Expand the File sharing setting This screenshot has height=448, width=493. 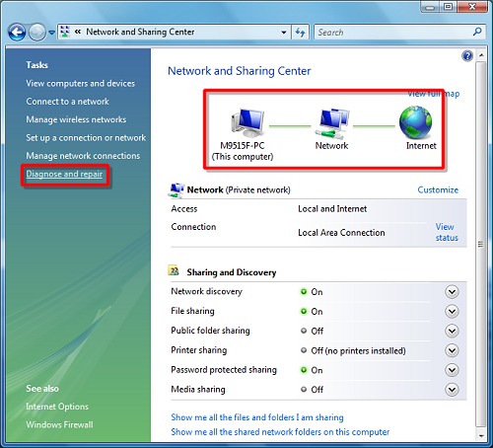(x=452, y=311)
